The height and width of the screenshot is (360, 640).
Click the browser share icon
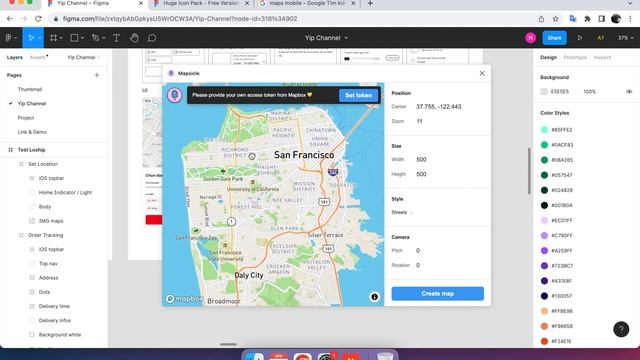541,19
